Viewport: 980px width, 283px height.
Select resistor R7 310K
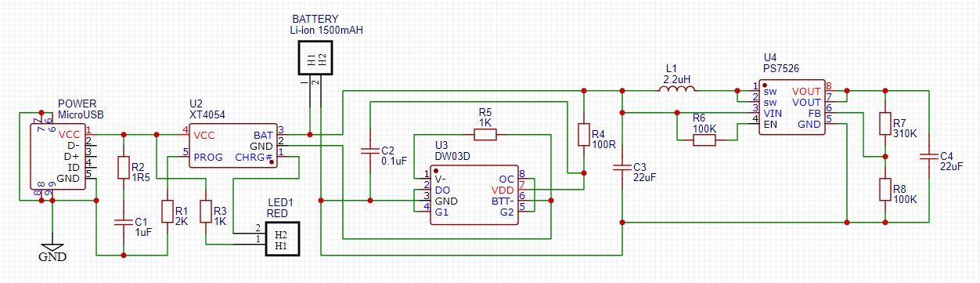(885, 124)
